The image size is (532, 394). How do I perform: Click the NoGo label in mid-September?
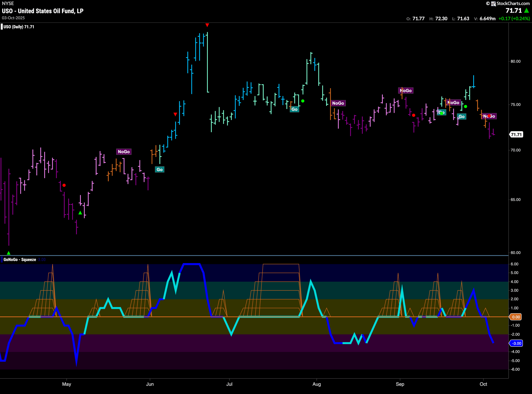(x=453, y=103)
